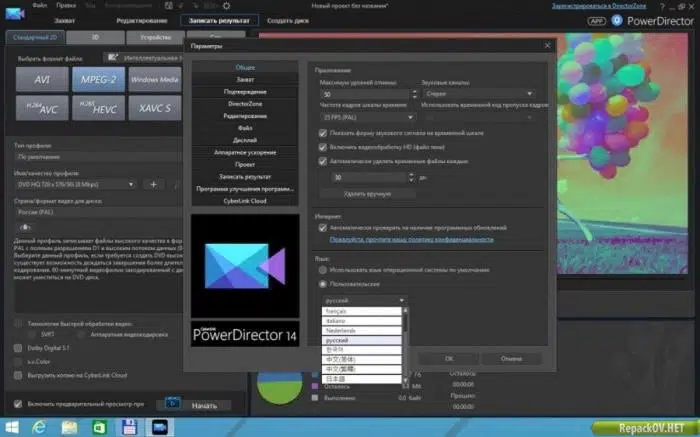Open the privacy policy link
Viewport: 700px width, 437px height.
[x=411, y=240]
